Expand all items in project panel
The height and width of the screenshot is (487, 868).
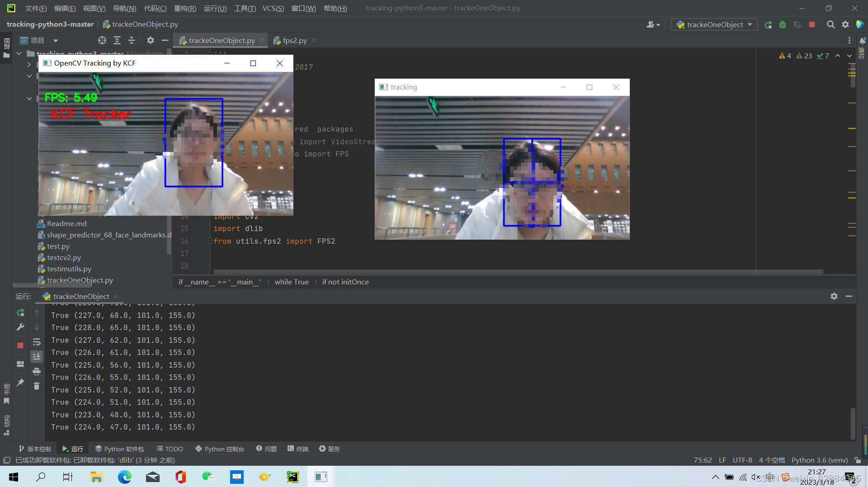117,40
